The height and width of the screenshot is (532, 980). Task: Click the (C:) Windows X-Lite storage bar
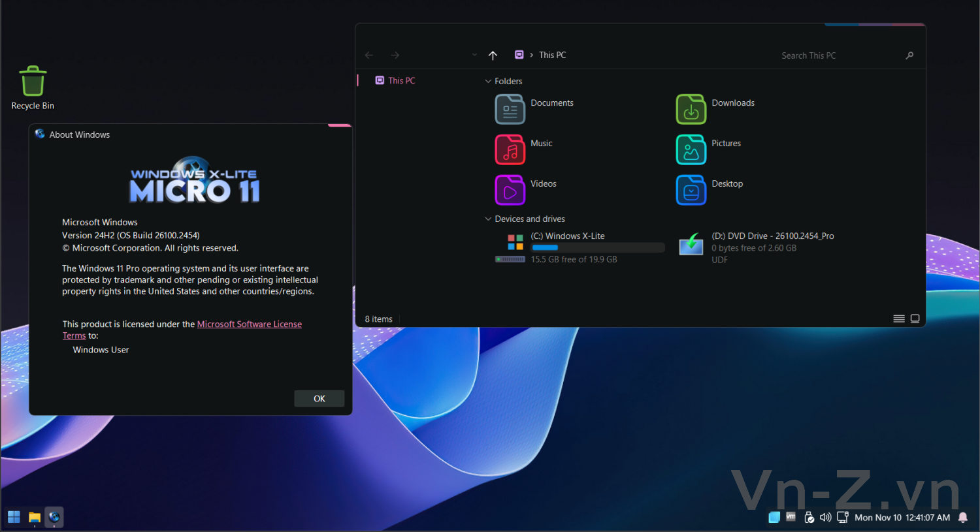point(597,248)
